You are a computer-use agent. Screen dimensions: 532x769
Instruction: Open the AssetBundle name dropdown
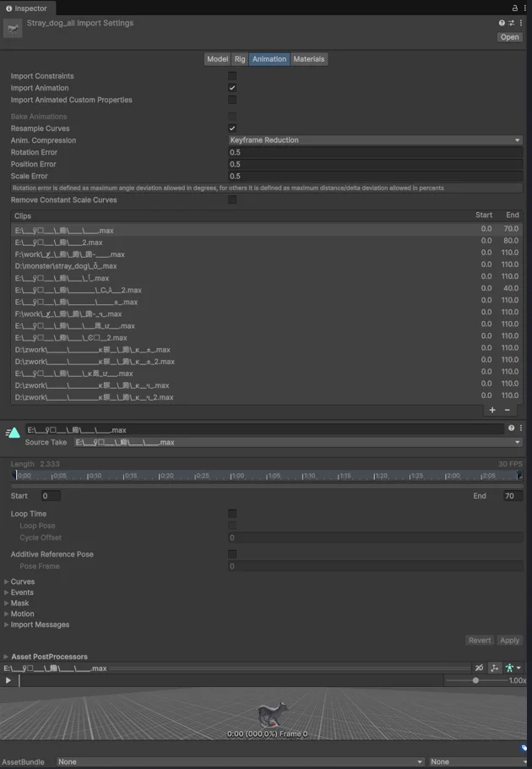point(240,761)
